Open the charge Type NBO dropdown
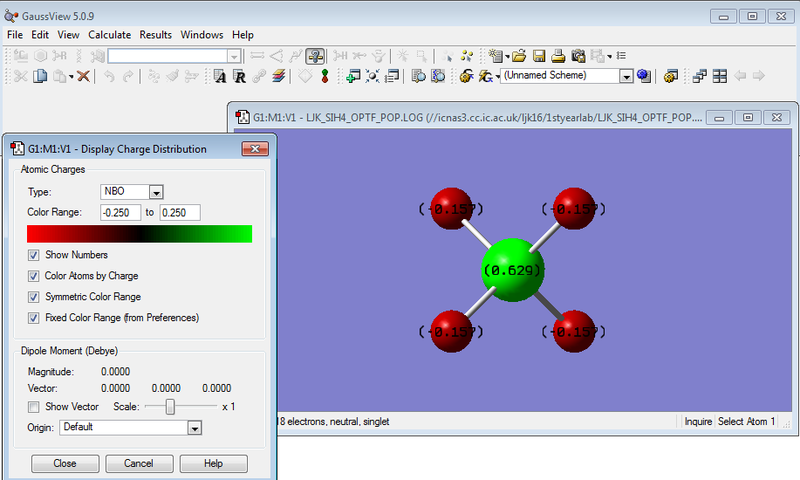 (156, 192)
